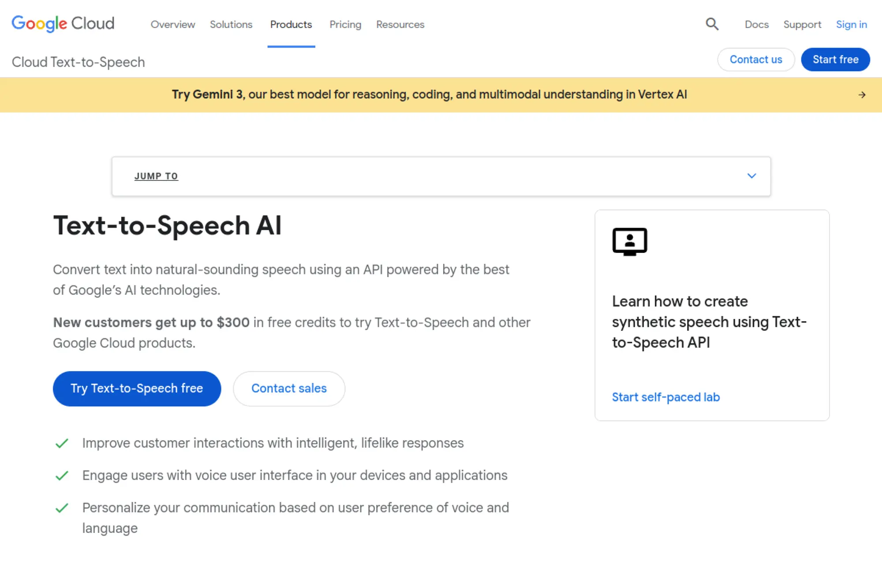Open the search icon in navigation

click(711, 24)
